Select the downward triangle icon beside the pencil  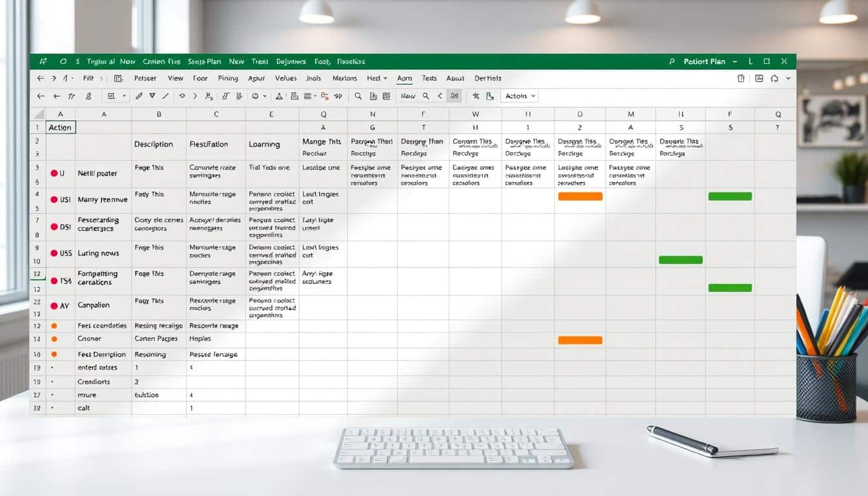pos(152,96)
